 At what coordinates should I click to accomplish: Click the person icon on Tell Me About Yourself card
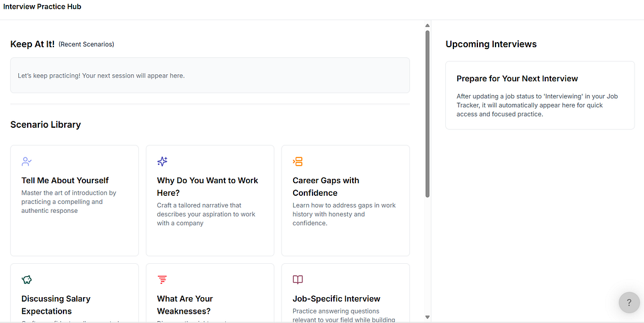tap(26, 161)
